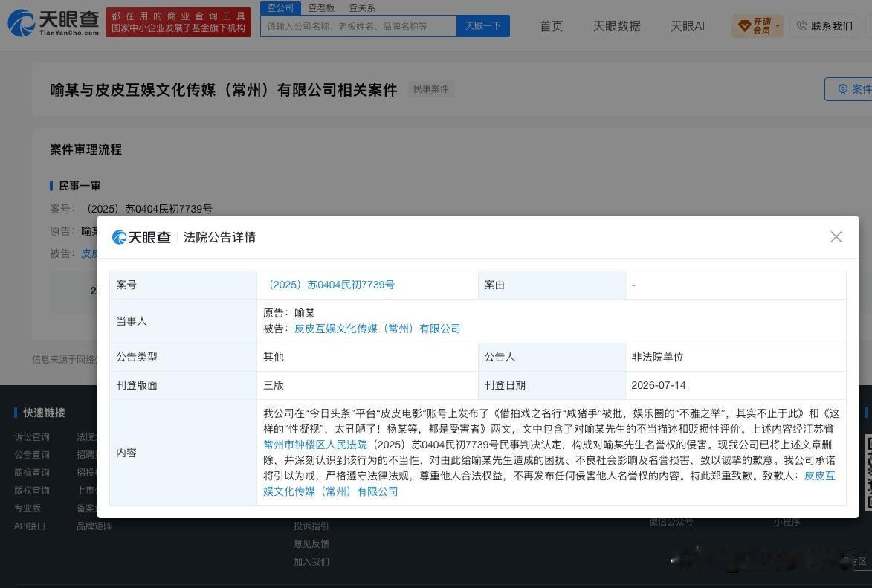Select the 案件审理流程 heading
Screen dimensions: 872x588
pyautogui.click(x=85, y=149)
